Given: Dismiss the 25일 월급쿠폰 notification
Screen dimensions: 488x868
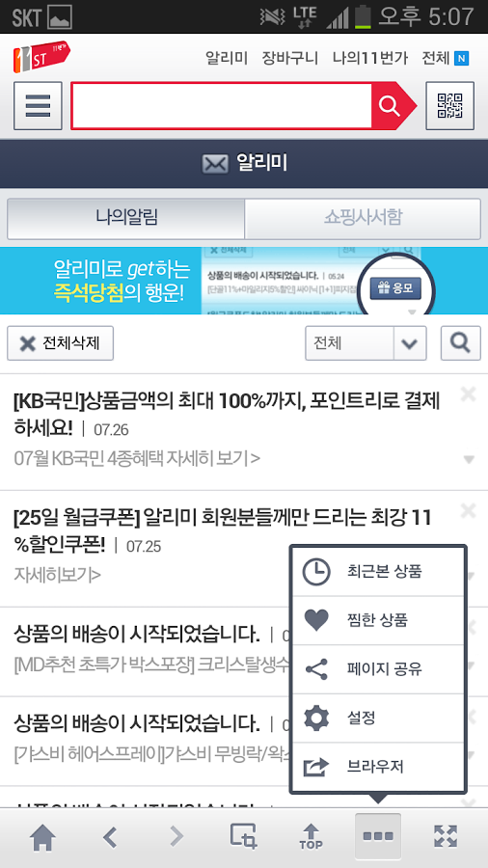Looking at the screenshot, I should pos(468,511).
